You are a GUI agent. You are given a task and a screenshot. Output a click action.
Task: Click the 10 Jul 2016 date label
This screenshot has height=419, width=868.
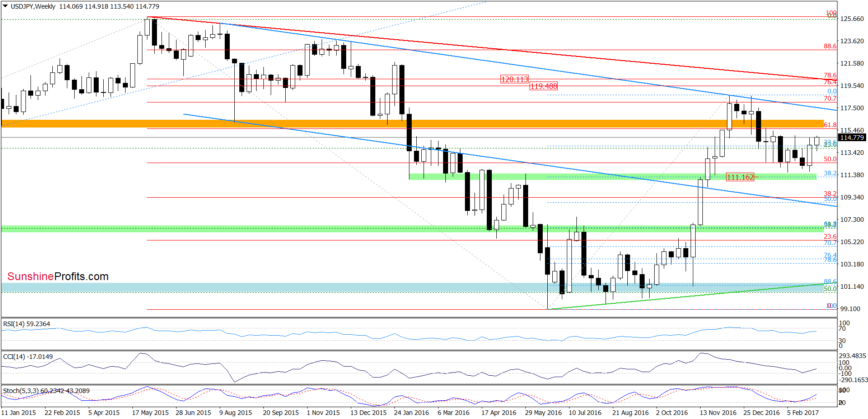coord(585,413)
